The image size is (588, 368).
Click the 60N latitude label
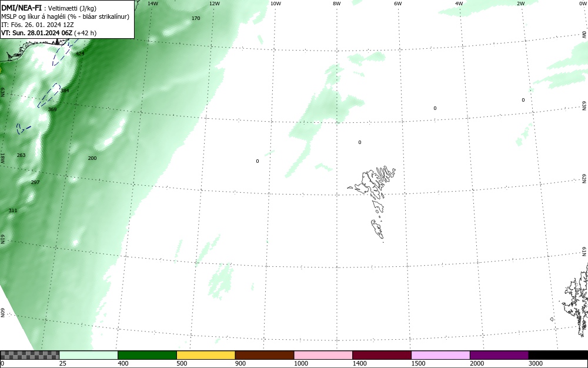tap(2, 313)
